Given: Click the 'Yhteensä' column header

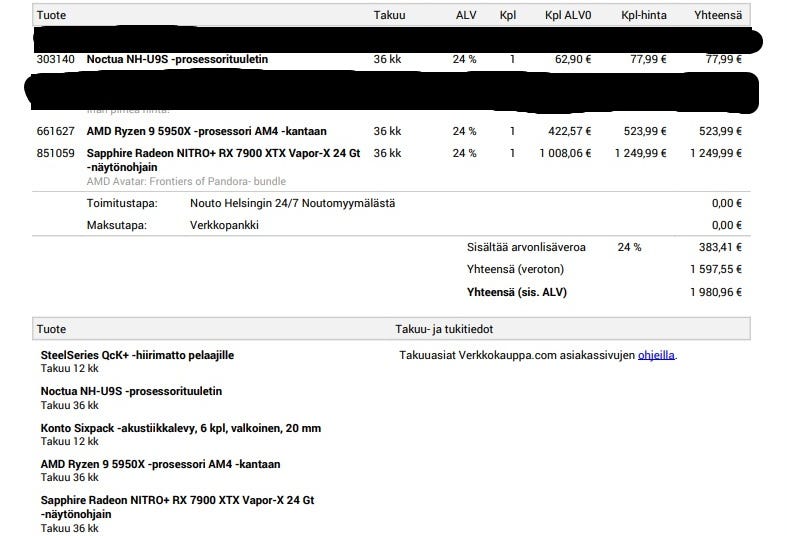Looking at the screenshot, I should (x=718, y=15).
